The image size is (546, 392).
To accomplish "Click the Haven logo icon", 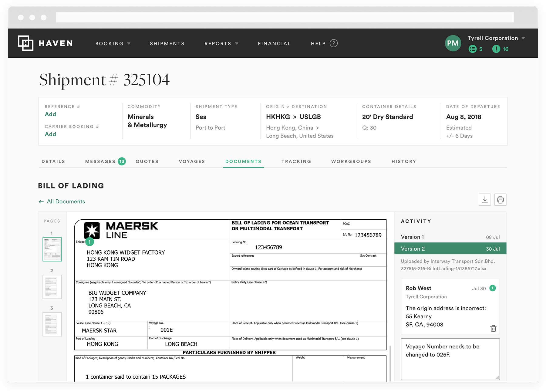I will [x=25, y=43].
